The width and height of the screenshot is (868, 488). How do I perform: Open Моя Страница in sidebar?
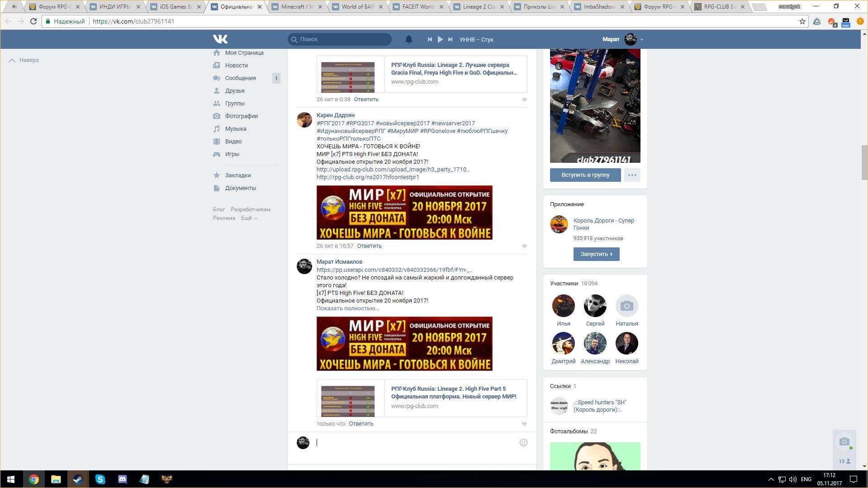[x=244, y=53]
